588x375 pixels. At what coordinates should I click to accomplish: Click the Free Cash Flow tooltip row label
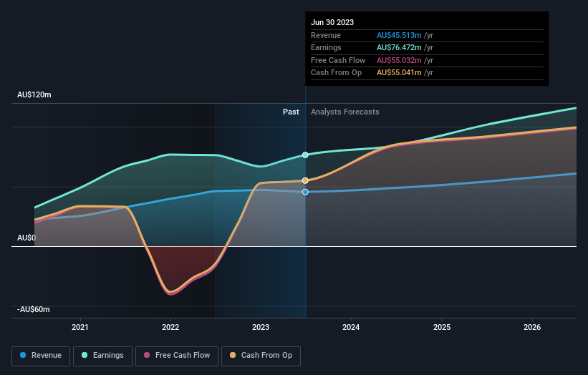[338, 60]
